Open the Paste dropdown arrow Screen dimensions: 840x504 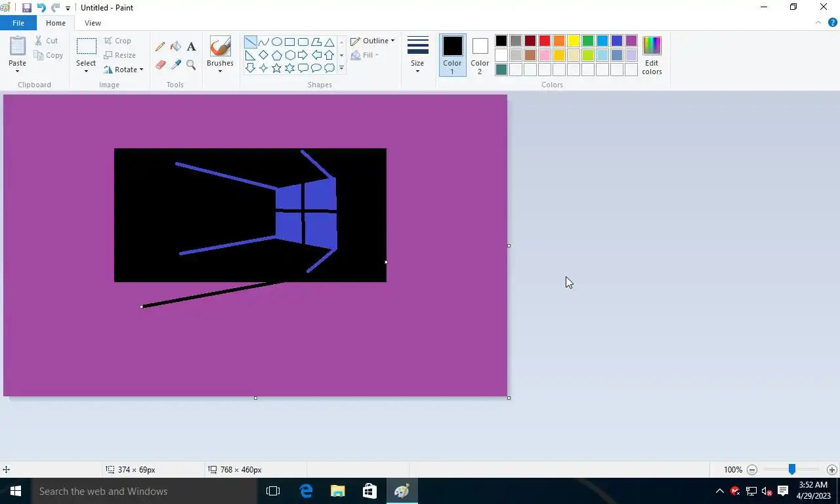point(17,71)
